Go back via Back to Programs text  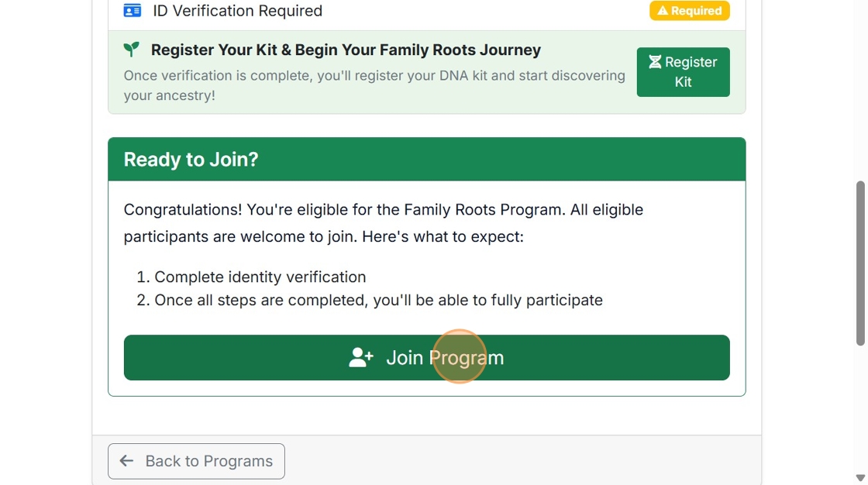coord(208,461)
